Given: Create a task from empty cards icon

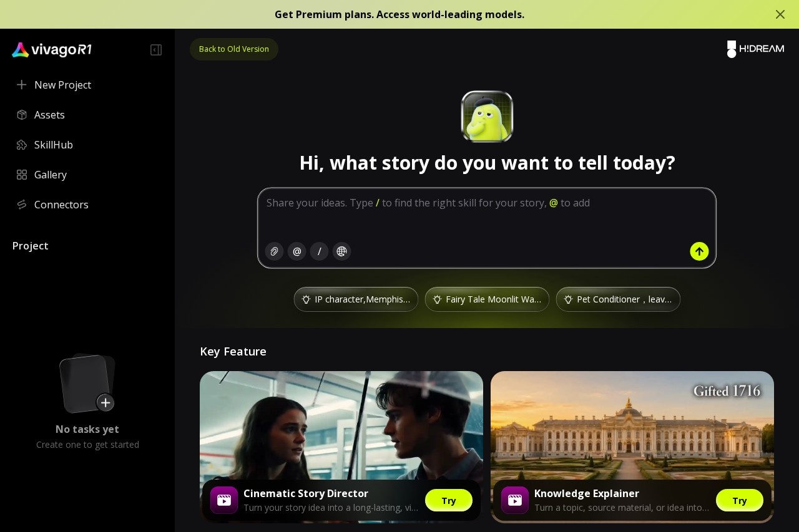Looking at the screenshot, I should point(87,383).
